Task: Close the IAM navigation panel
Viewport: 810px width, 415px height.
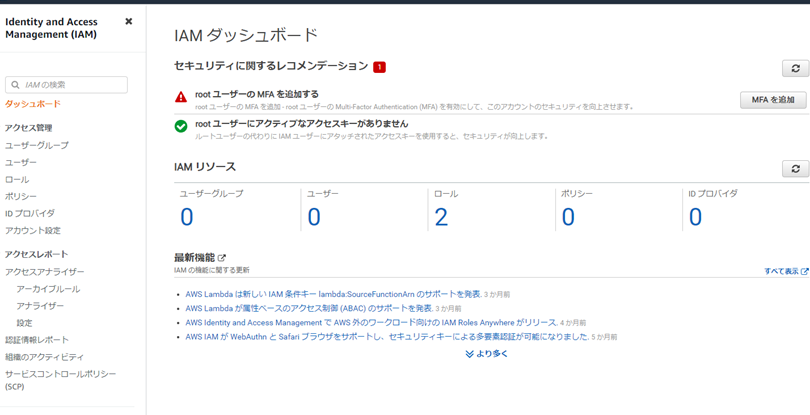Action: tap(129, 21)
